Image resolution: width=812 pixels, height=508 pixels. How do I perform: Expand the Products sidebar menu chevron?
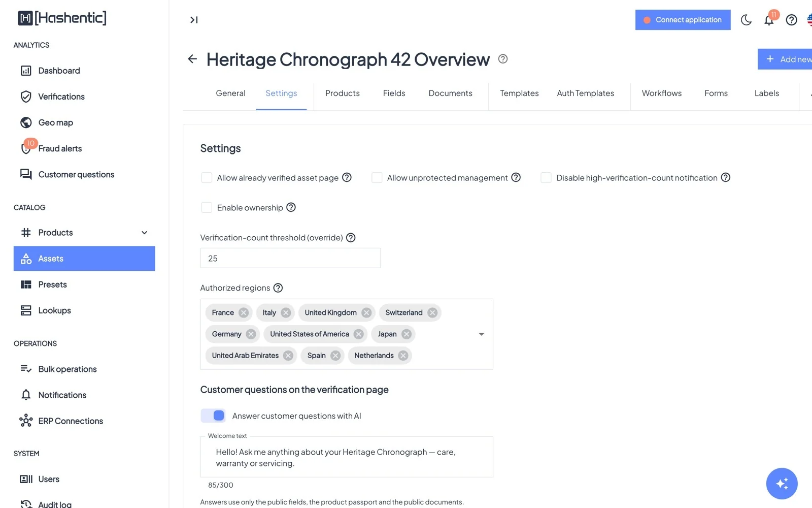(x=144, y=233)
